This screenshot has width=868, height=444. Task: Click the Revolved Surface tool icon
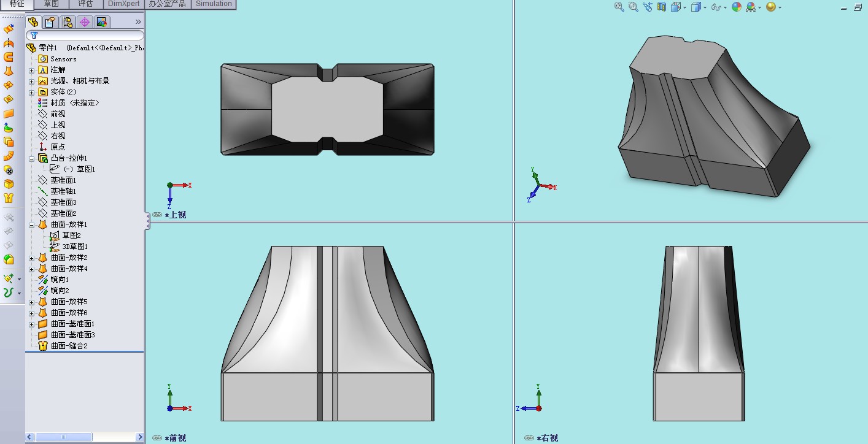pos(9,43)
